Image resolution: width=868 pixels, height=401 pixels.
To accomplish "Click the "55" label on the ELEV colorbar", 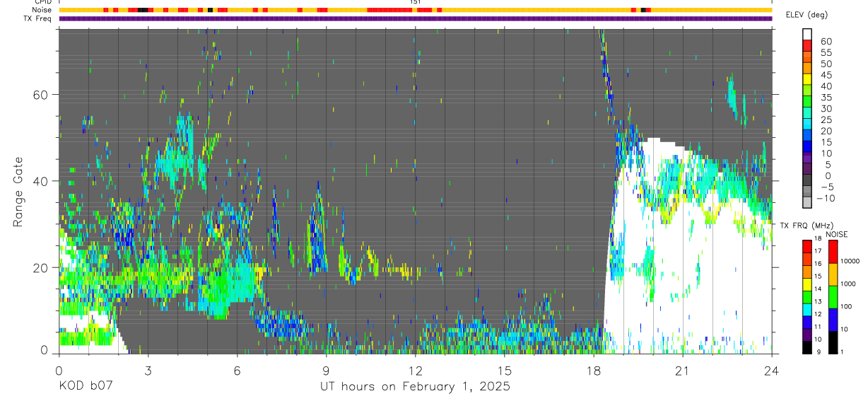I will pyautogui.click(x=825, y=53).
